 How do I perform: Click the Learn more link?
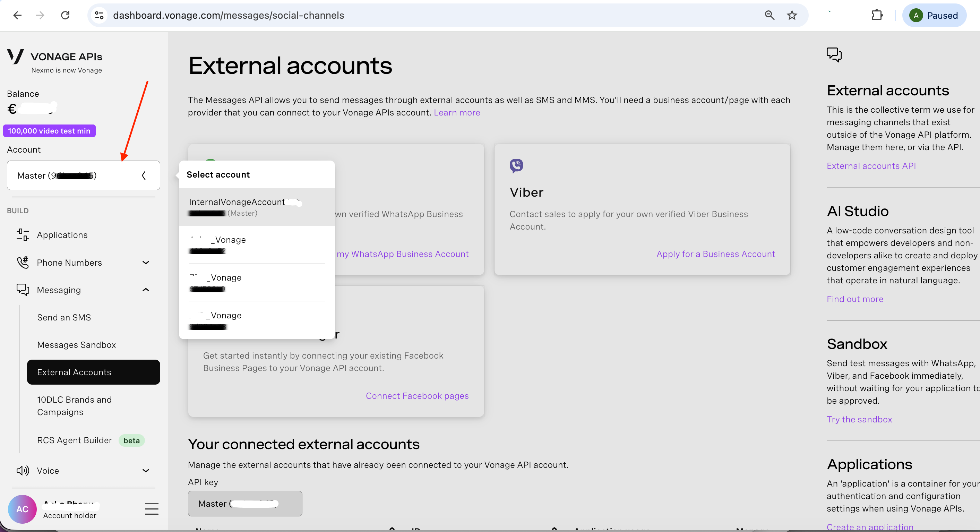457,113
